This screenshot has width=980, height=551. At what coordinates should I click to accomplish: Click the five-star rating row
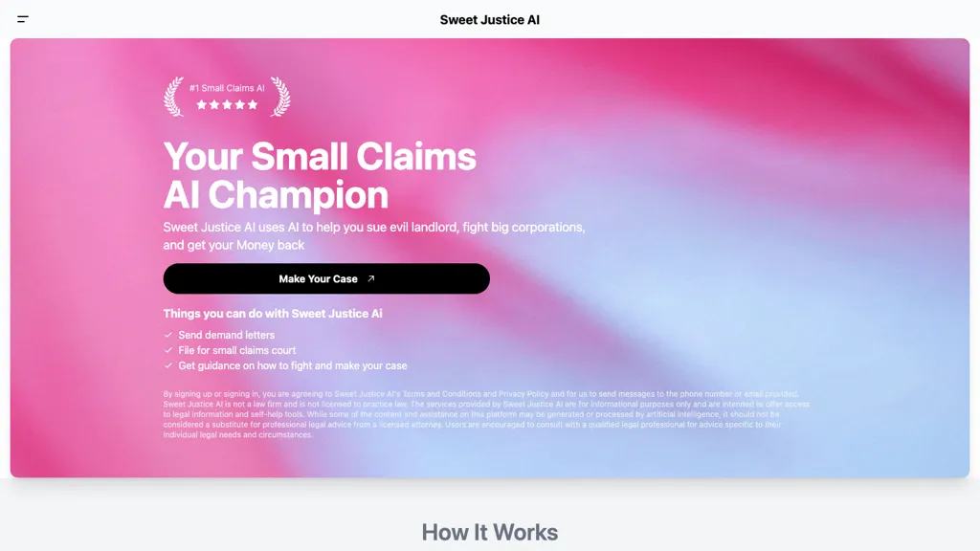coord(227,105)
